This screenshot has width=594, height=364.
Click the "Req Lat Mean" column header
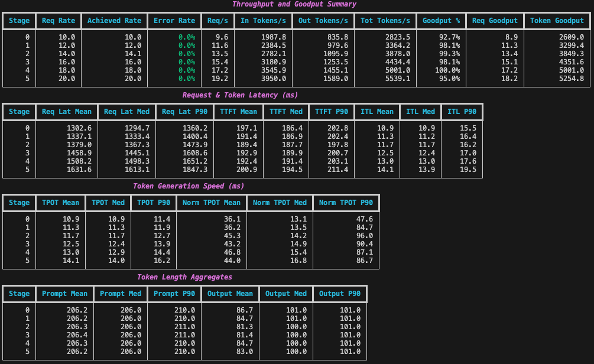[x=67, y=112]
